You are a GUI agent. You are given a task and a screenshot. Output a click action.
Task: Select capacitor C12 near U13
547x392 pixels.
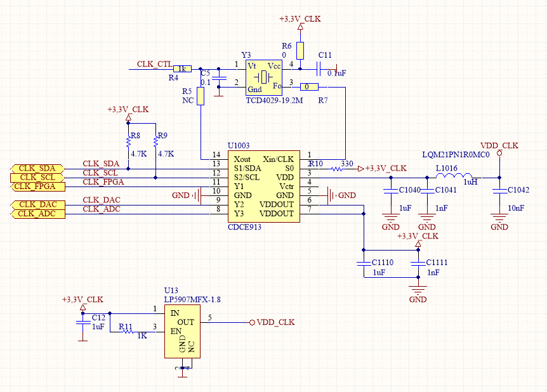pyautogui.click(x=82, y=322)
